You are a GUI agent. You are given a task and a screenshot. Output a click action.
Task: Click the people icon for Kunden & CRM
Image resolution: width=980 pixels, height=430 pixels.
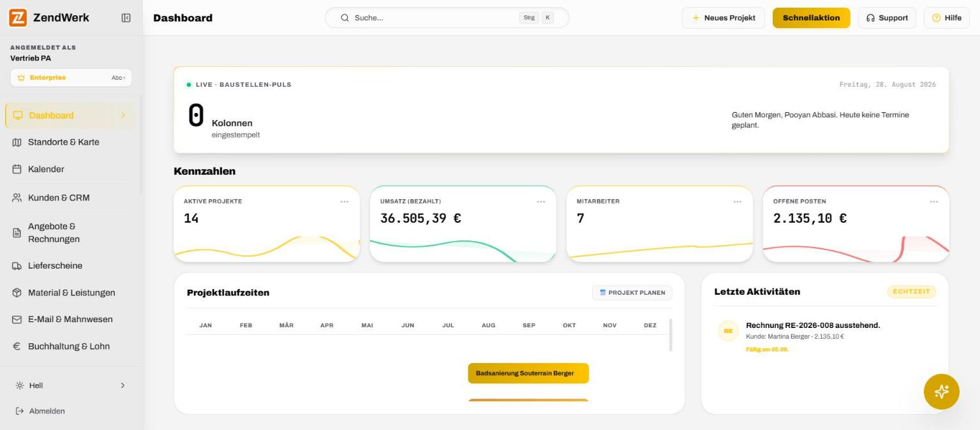tap(17, 198)
